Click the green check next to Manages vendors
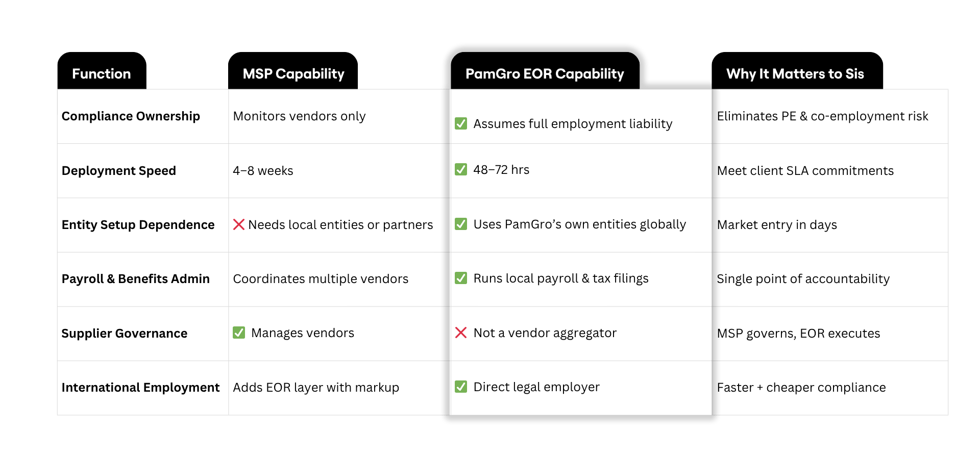This screenshot has width=980, height=459. point(239,333)
